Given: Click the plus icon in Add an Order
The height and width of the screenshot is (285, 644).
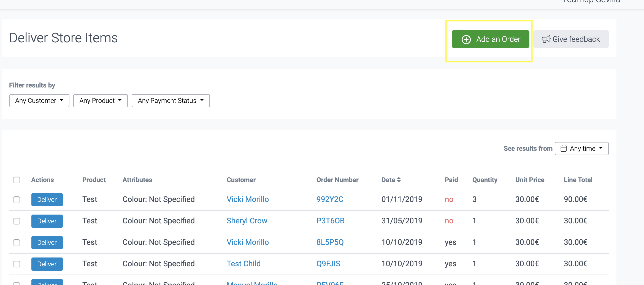Looking at the screenshot, I should (x=466, y=39).
